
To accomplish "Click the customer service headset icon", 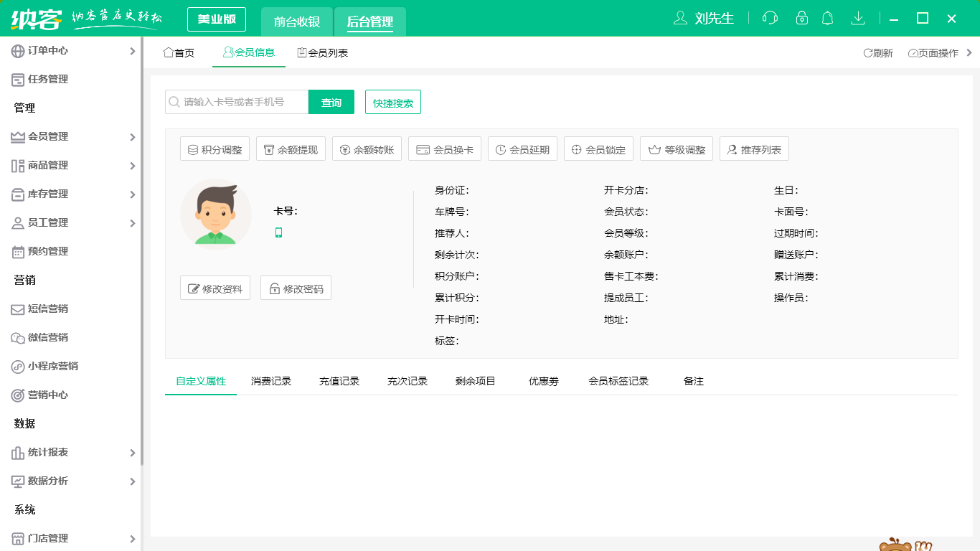I will click(x=770, y=18).
